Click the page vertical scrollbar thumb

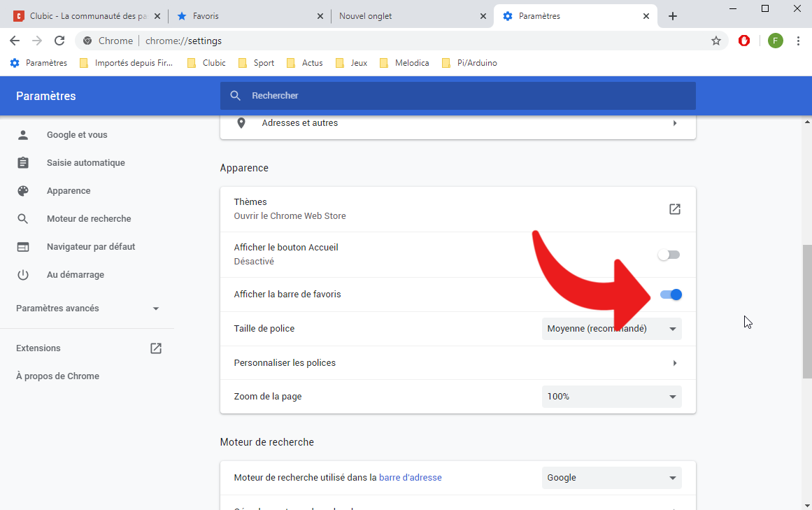click(807, 312)
